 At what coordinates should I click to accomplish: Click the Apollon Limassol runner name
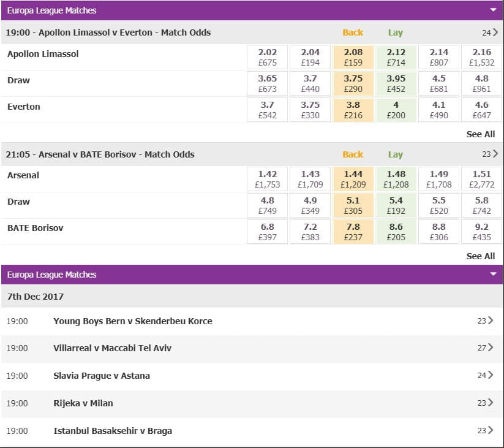tap(43, 54)
